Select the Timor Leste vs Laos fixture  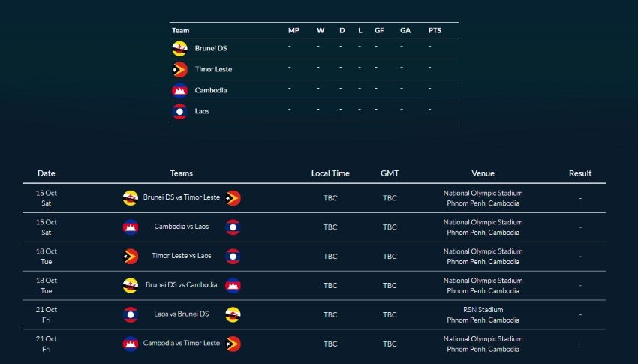click(x=182, y=256)
